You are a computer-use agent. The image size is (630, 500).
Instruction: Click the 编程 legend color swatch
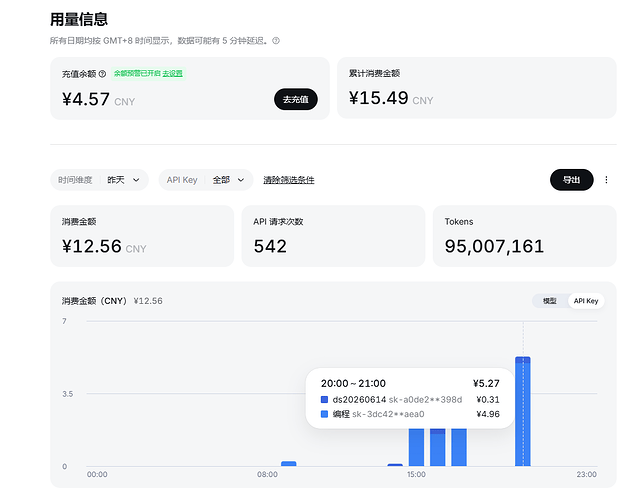coord(324,414)
